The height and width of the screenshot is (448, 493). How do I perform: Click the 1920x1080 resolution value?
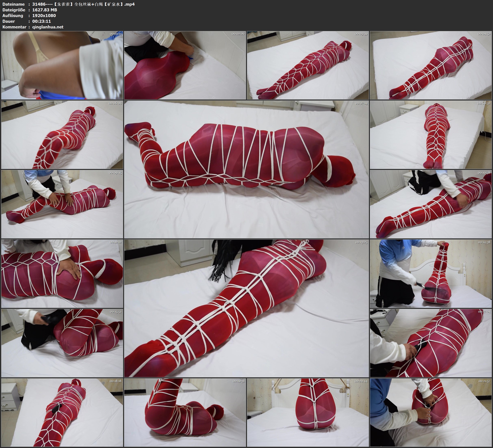click(44, 15)
